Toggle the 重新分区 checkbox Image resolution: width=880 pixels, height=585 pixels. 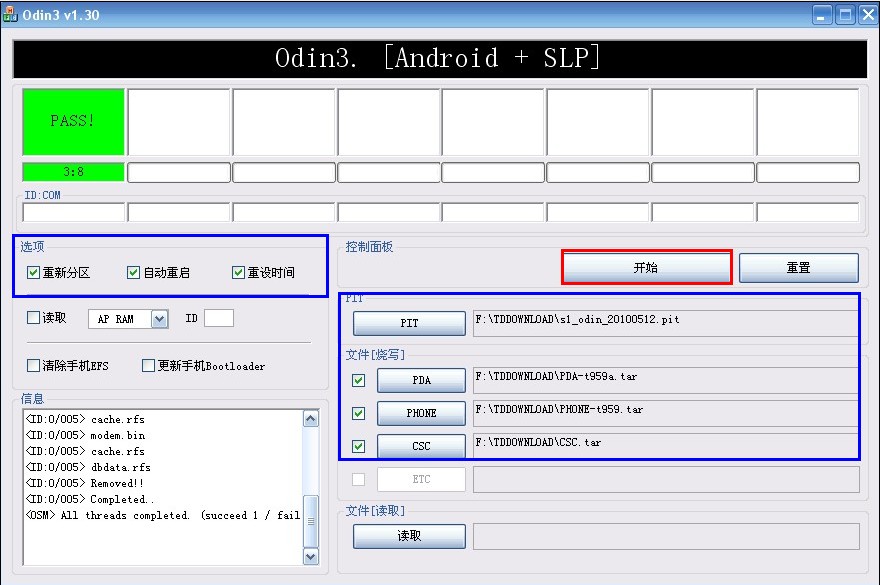point(33,273)
